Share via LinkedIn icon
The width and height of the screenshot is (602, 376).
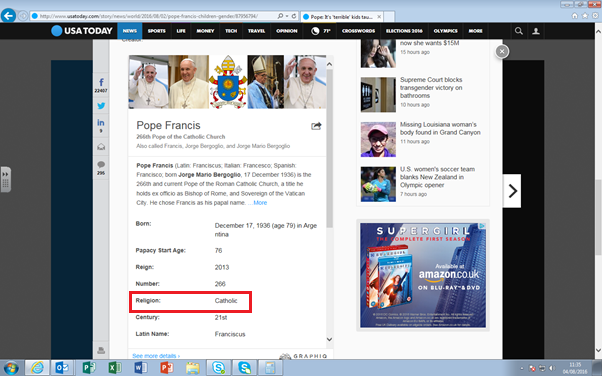pyautogui.click(x=101, y=125)
